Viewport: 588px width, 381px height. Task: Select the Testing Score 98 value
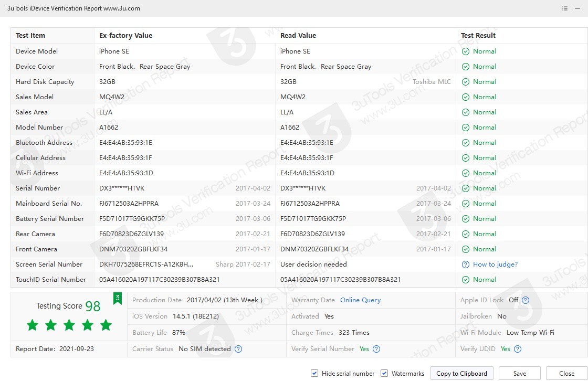tap(92, 306)
